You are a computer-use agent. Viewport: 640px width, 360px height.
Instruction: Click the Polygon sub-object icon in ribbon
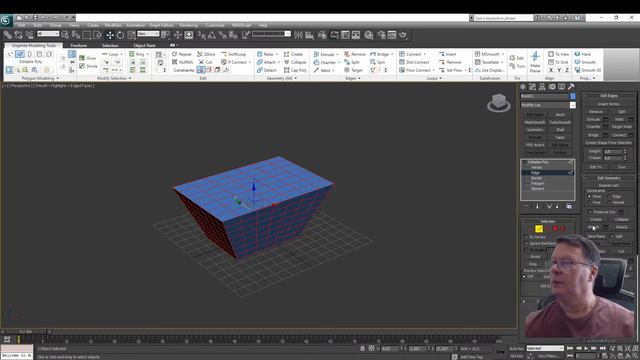pyautogui.click(x=39, y=54)
